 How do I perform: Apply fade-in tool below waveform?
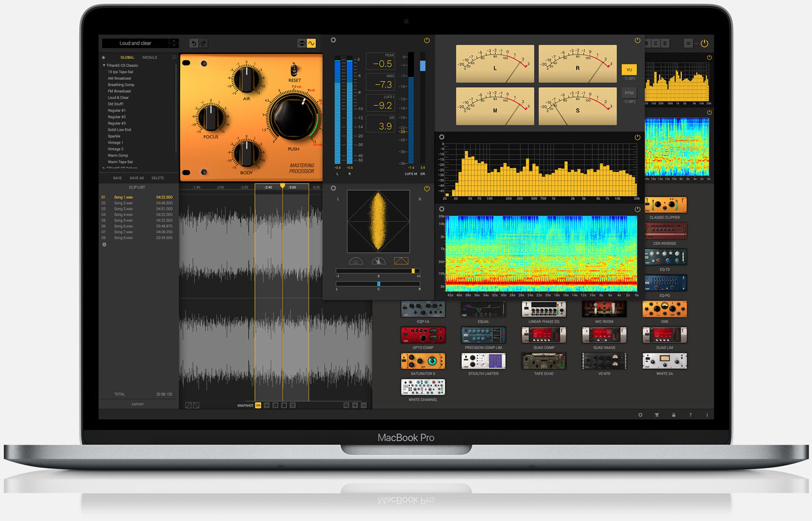tap(188, 405)
